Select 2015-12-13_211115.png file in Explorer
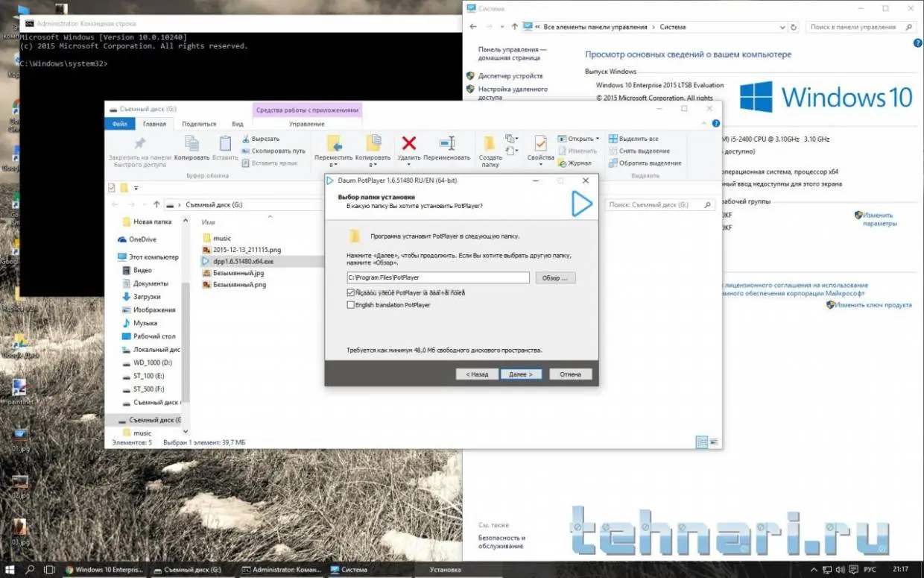Image resolution: width=924 pixels, height=578 pixels. pos(241,249)
